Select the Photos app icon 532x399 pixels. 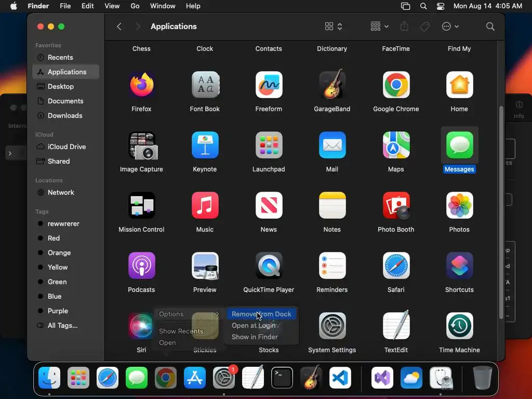click(459, 206)
